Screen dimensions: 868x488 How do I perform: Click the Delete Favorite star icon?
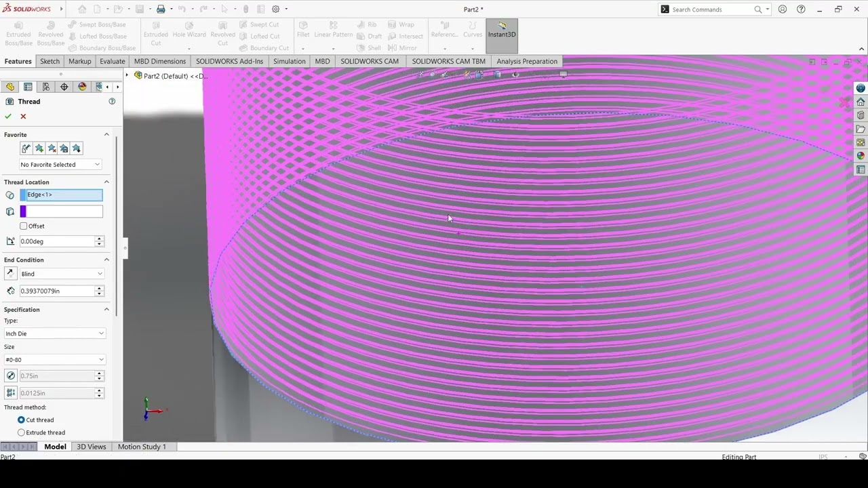[52, 148]
